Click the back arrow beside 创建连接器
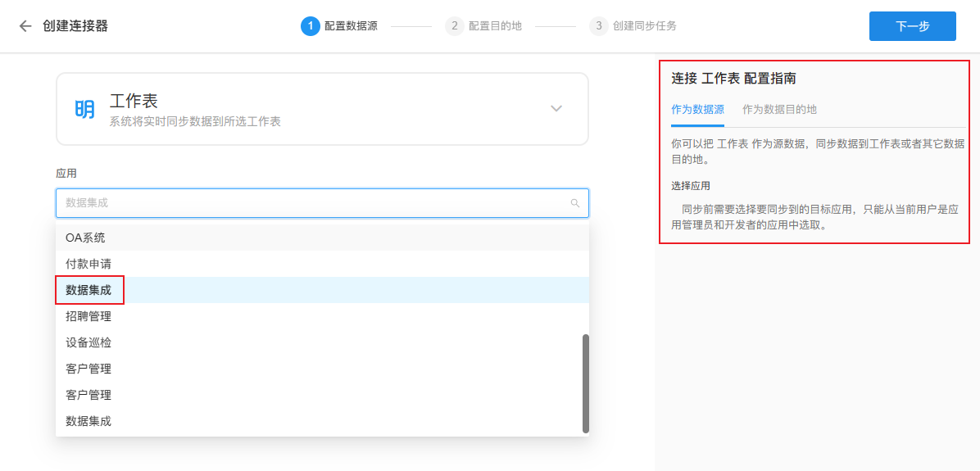Viewport: 980px width, 471px height. (x=25, y=26)
